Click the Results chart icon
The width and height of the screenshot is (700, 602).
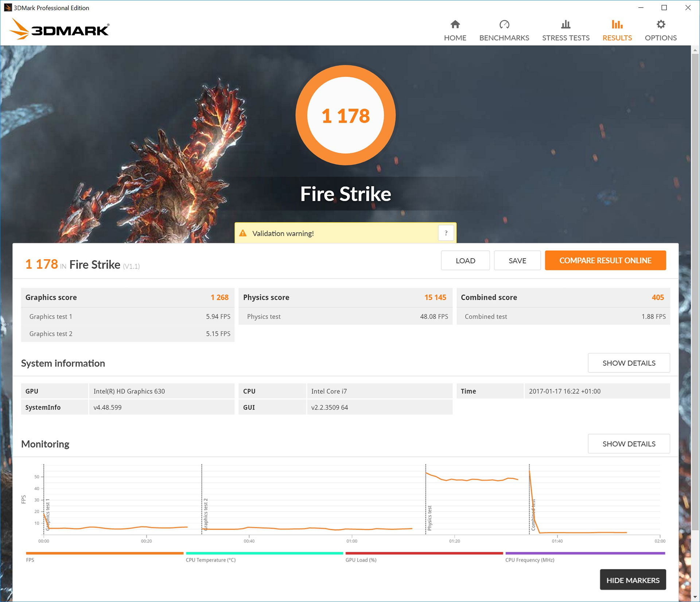[617, 24]
